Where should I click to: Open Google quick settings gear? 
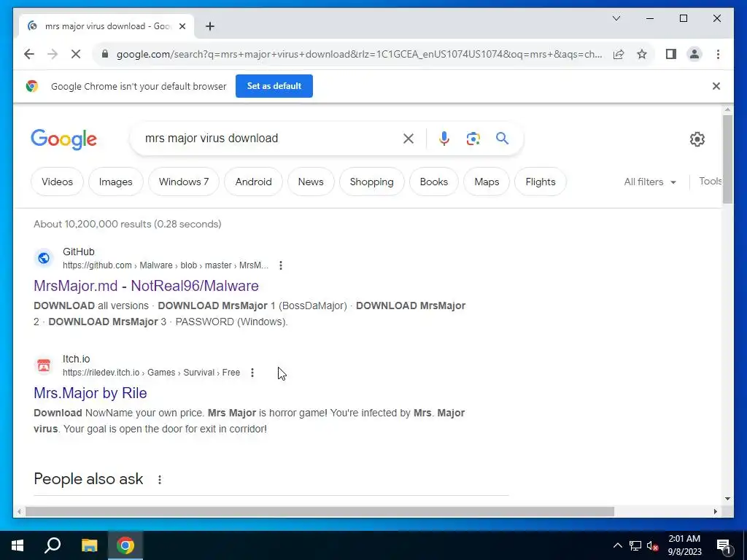(x=697, y=139)
